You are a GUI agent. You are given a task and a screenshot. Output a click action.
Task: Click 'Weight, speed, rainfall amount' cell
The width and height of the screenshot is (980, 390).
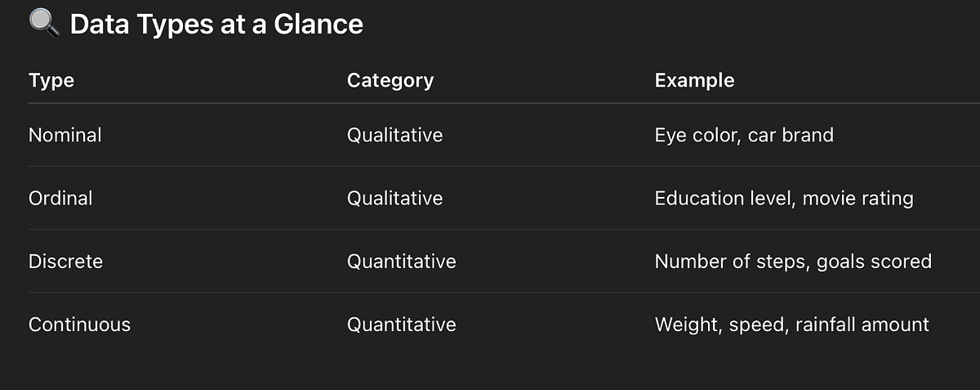point(792,325)
